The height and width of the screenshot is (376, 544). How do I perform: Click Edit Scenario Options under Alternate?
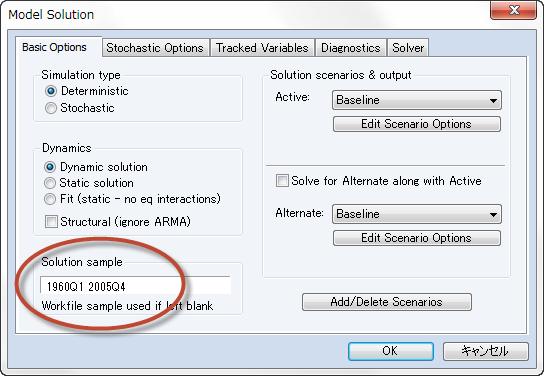(x=417, y=238)
